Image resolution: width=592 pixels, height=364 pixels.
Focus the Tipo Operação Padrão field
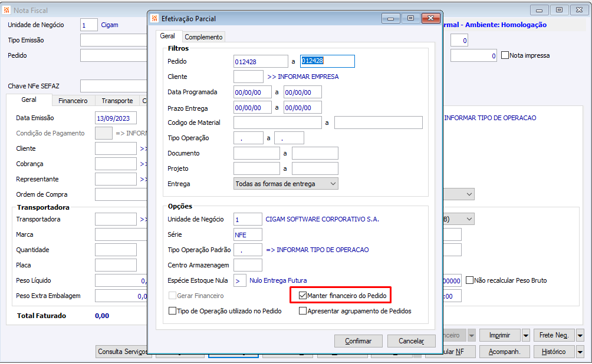tap(248, 250)
